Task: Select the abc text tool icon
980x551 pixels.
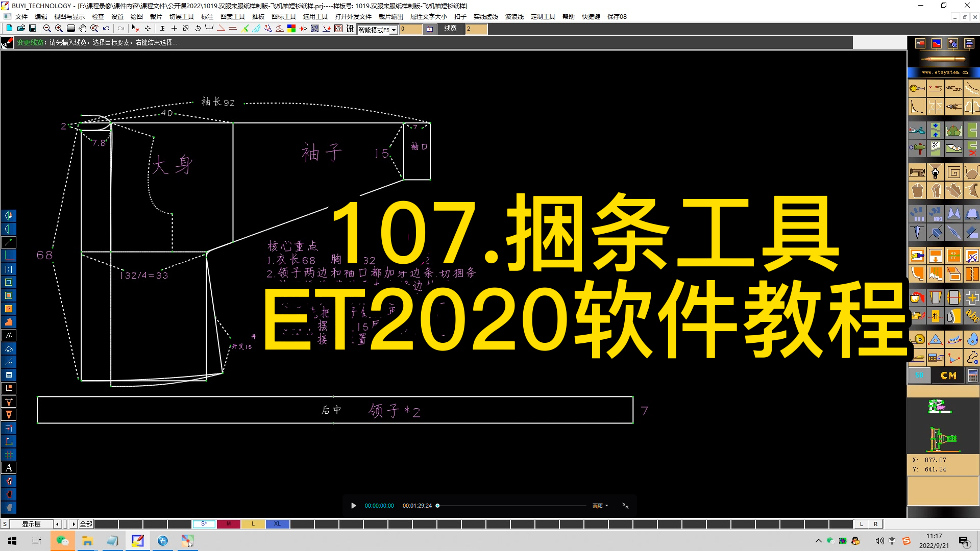Action: coord(972,316)
